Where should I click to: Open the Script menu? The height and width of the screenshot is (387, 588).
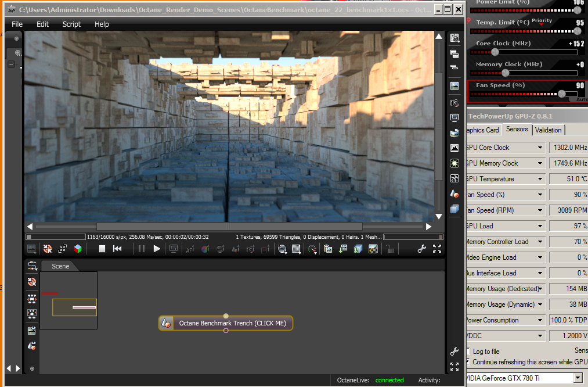71,24
